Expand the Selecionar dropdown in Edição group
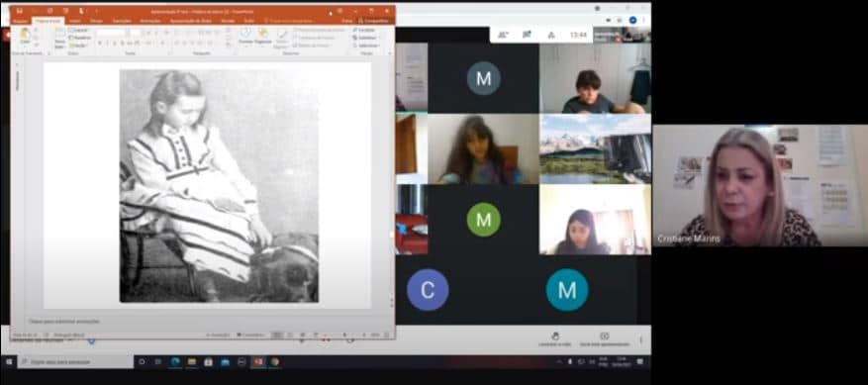Viewport: 868px width, 385px height. [x=366, y=46]
